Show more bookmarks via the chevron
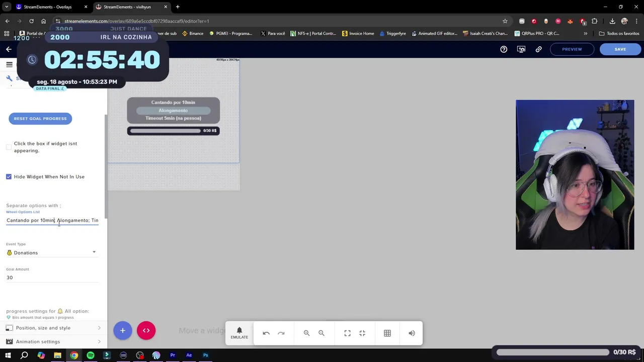Viewport: 644px width, 362px height. point(585,33)
